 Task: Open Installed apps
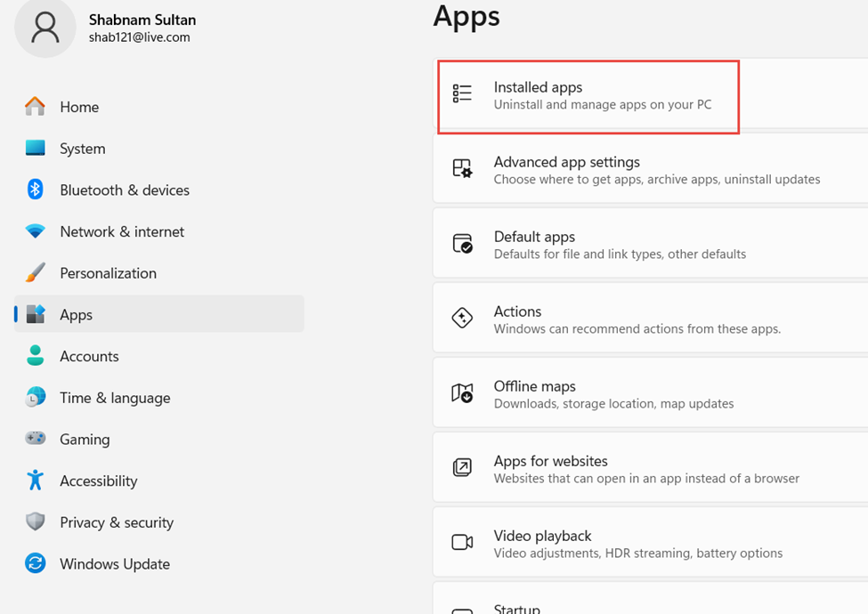(651, 93)
